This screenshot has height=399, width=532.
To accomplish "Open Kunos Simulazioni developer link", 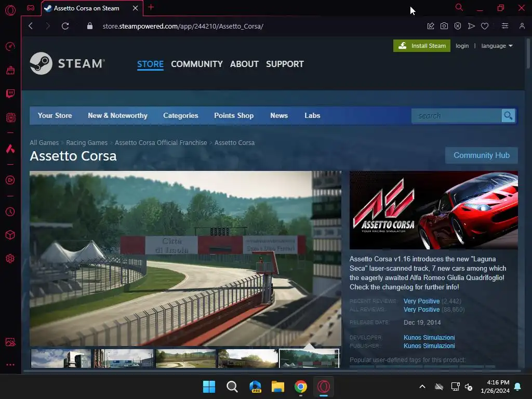I will [429, 337].
